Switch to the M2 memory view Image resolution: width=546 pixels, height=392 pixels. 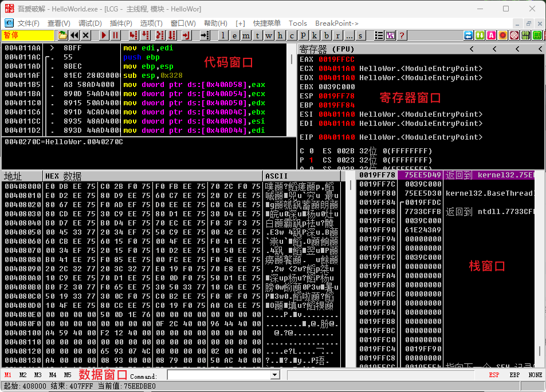pyautogui.click(x=23, y=375)
